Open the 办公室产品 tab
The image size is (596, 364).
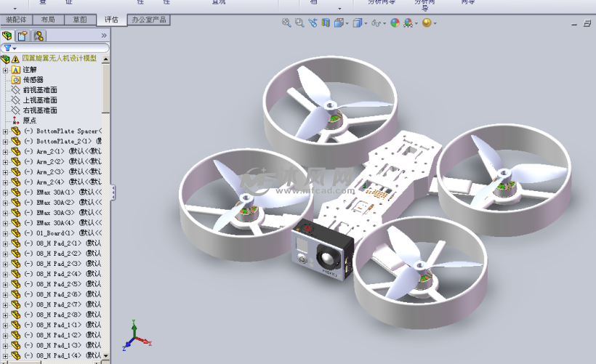148,20
